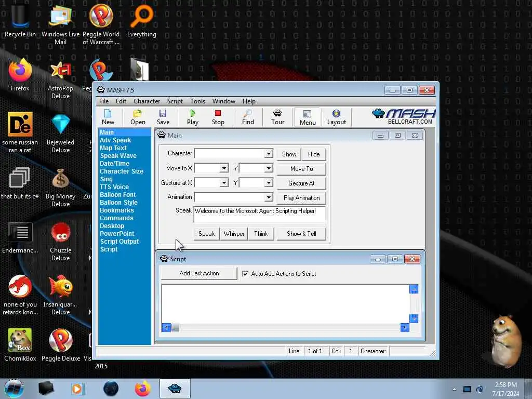Image resolution: width=532 pixels, height=399 pixels.
Task: Open the Tools menu
Action: tap(197, 101)
